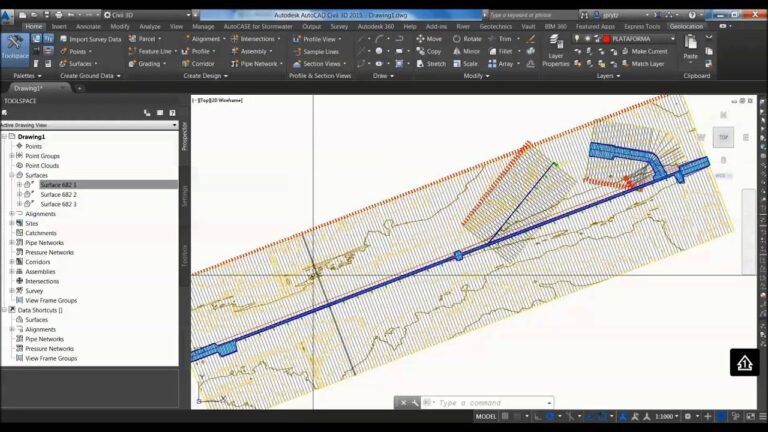Open the Express Tools ribbon tab
768x432 pixels.
642,26
